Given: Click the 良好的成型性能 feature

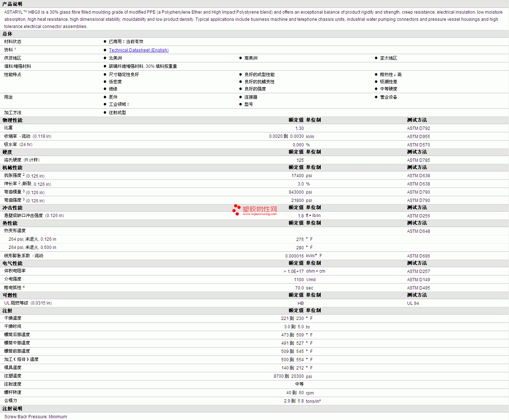Looking at the screenshot, I should point(259,75).
